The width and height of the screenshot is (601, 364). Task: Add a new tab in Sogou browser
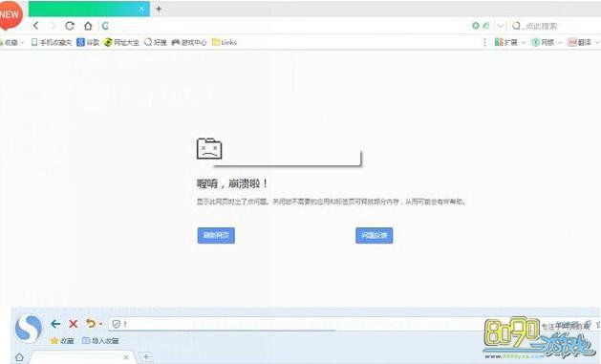[x=146, y=356]
